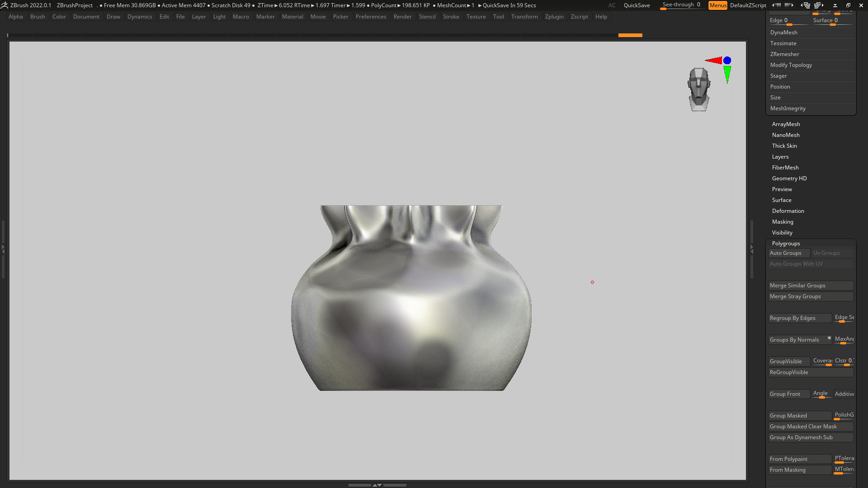Click Group Masked Clear Mask
Image resolution: width=868 pixels, height=488 pixels.
coord(811,427)
